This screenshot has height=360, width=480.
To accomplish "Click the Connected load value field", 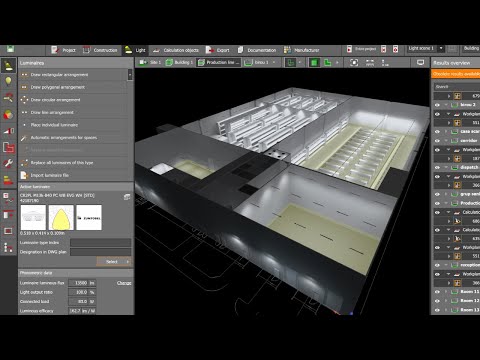I will tap(82, 302).
